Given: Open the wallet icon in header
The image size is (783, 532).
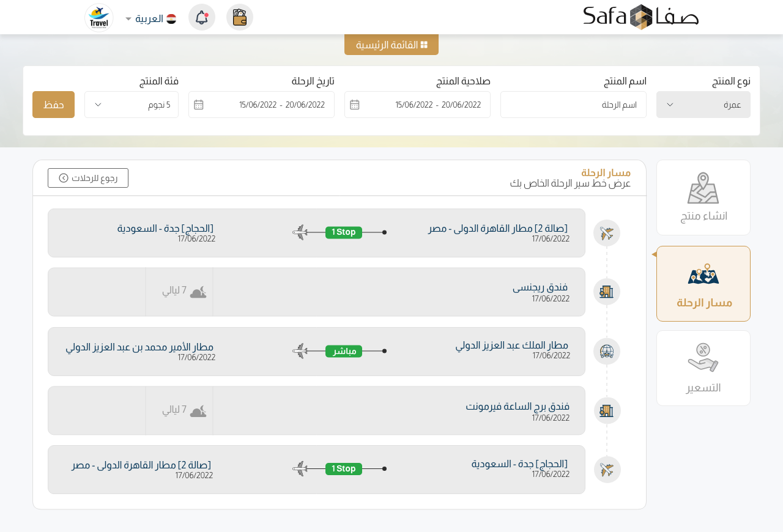Looking at the screenshot, I should pyautogui.click(x=240, y=17).
